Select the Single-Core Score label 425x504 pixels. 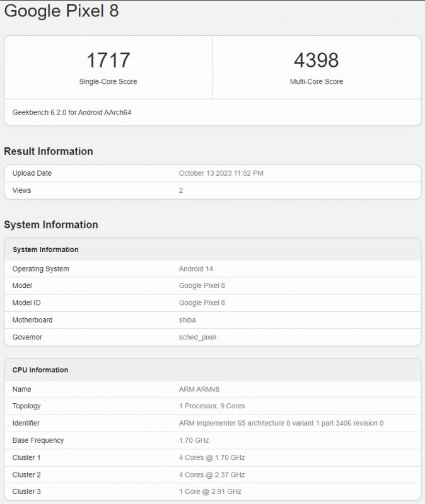(108, 81)
